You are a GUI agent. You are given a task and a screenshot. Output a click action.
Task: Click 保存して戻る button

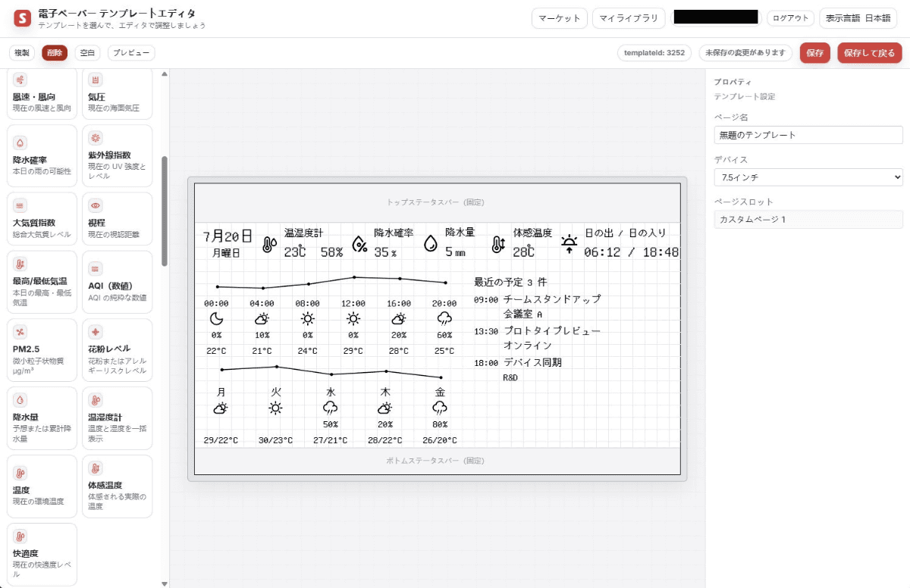pyautogui.click(x=870, y=53)
